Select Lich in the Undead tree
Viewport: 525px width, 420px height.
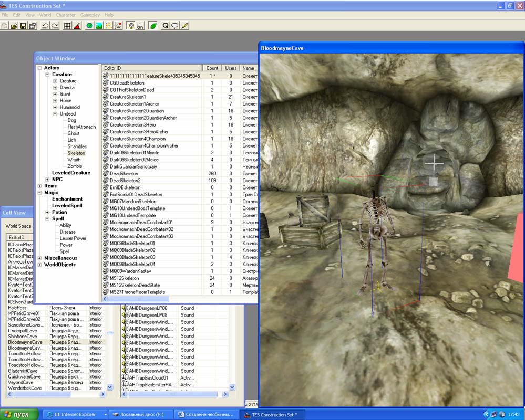click(x=71, y=140)
